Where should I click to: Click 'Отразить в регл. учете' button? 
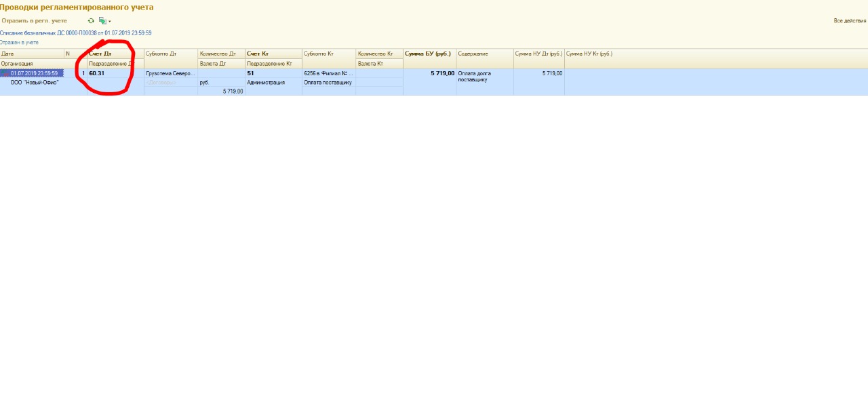34,21
